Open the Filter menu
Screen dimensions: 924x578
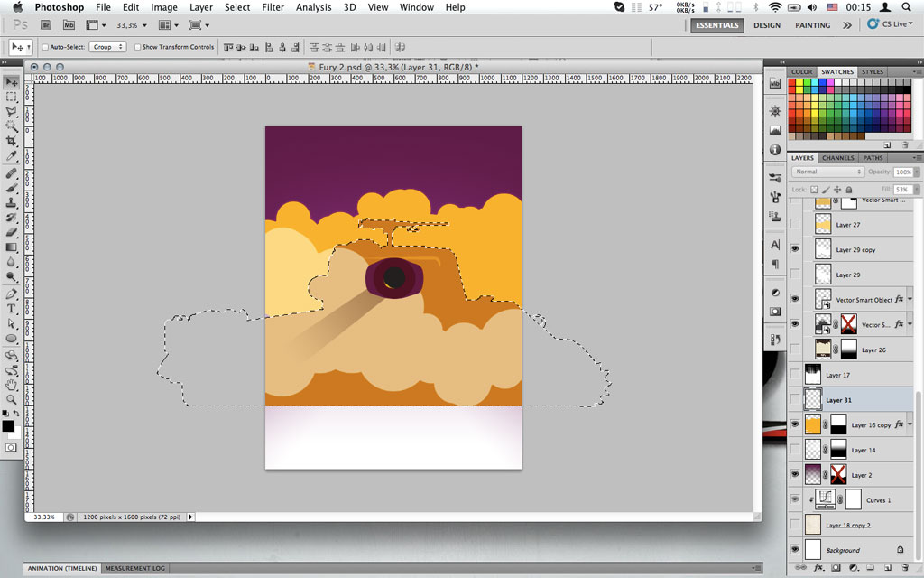[x=273, y=7]
